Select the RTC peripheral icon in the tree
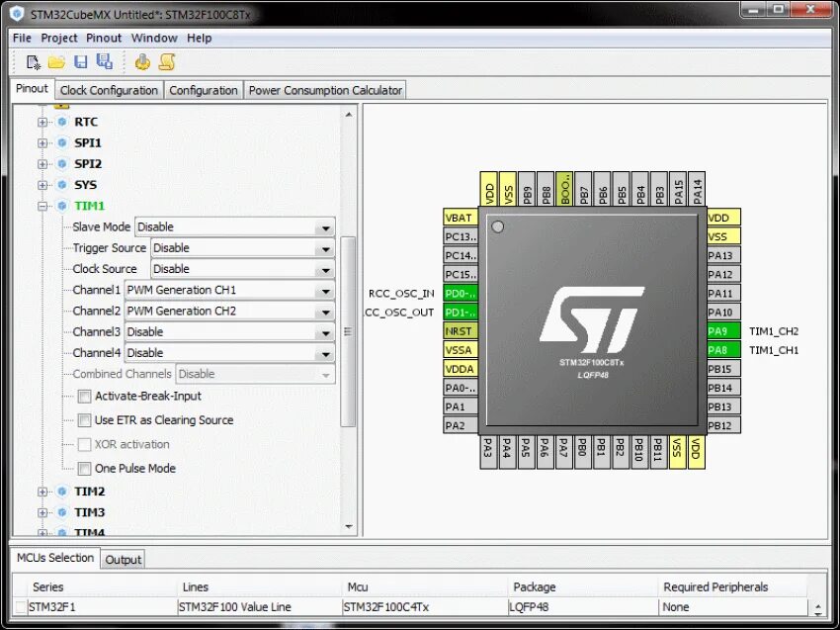840x630 pixels. (x=62, y=122)
